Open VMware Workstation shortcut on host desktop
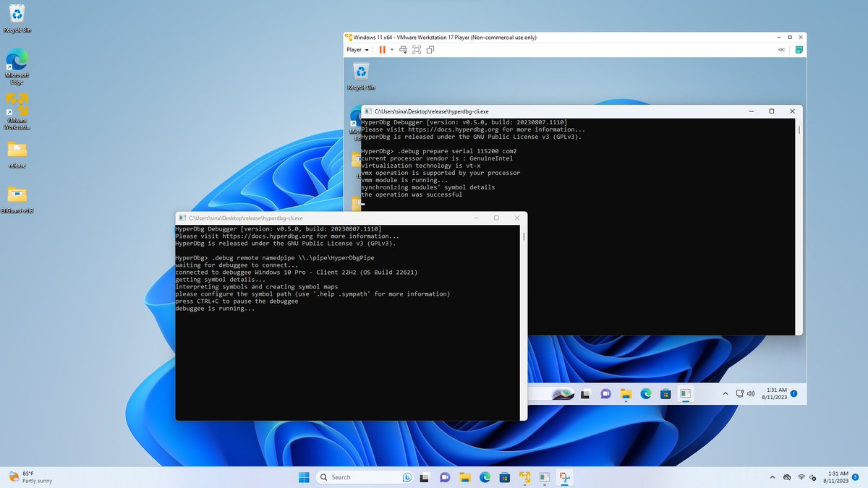 click(x=17, y=111)
